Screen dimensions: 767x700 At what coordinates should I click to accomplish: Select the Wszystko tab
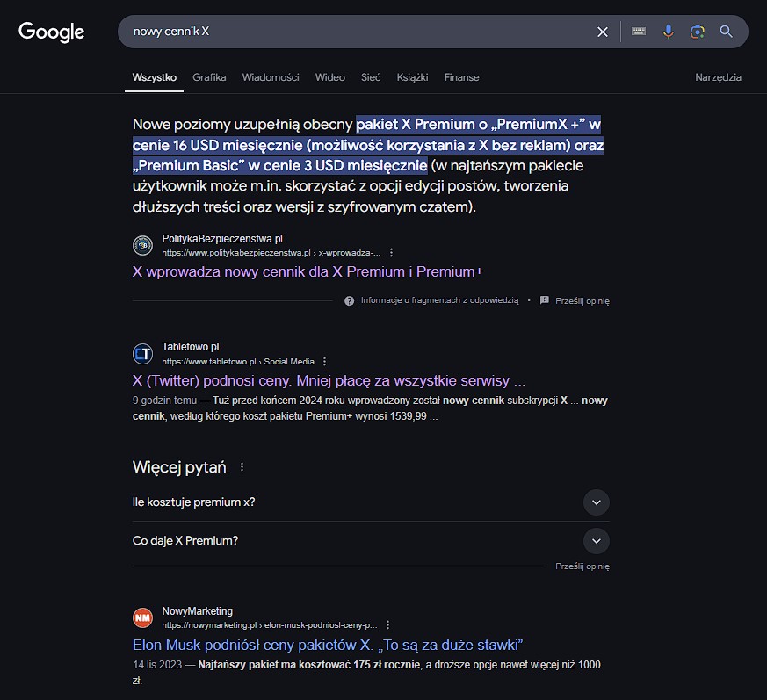pos(154,77)
